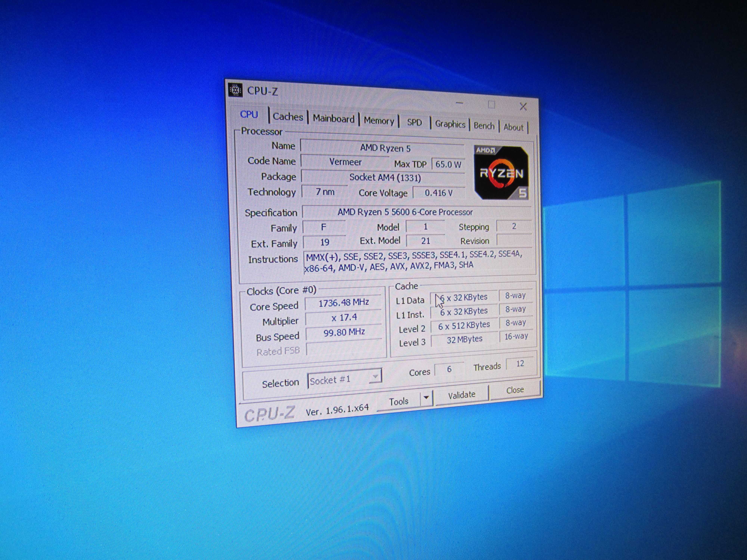
Task: Click the Code Name field Vermeer
Action: click(345, 162)
